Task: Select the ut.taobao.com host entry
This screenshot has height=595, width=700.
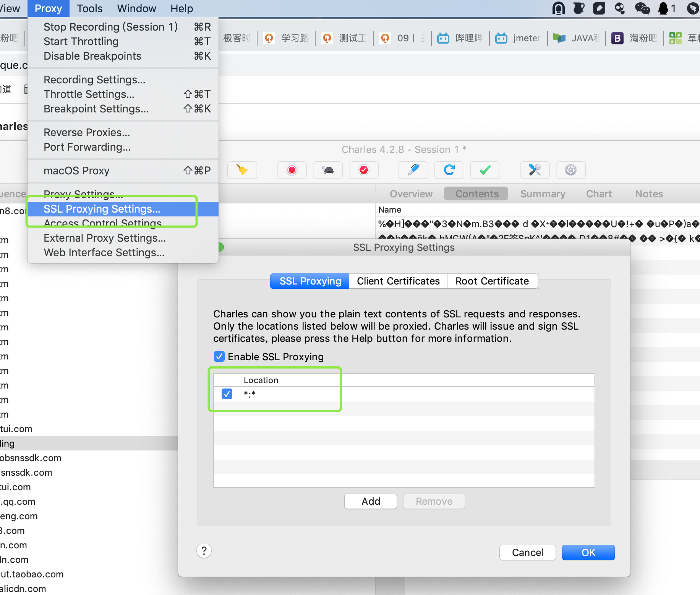Action: click(32, 574)
